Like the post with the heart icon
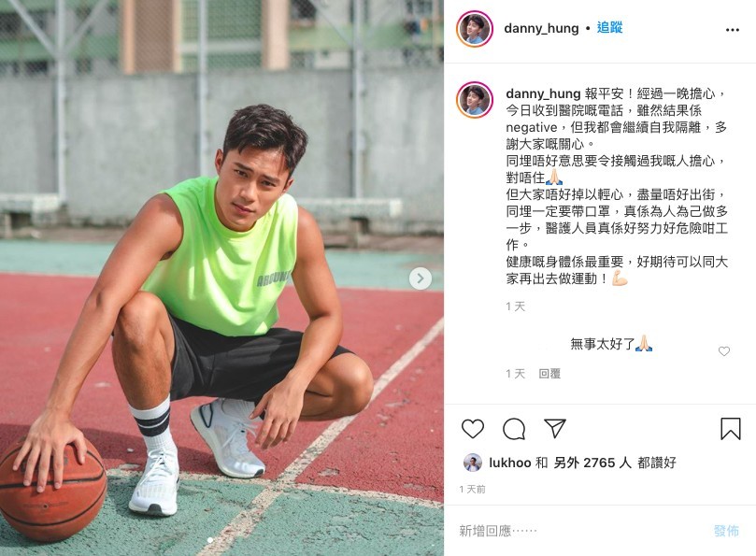Viewport: 756px width, 556px height. 473,428
